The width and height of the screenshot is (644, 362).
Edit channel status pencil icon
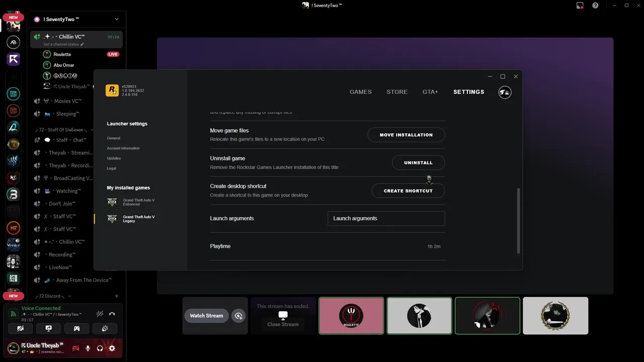pyautogui.click(x=82, y=44)
